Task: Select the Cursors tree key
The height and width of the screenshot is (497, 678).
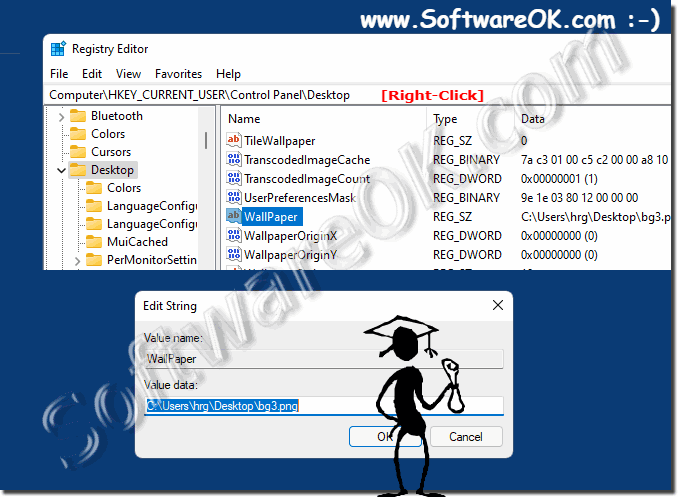Action: [x=111, y=152]
